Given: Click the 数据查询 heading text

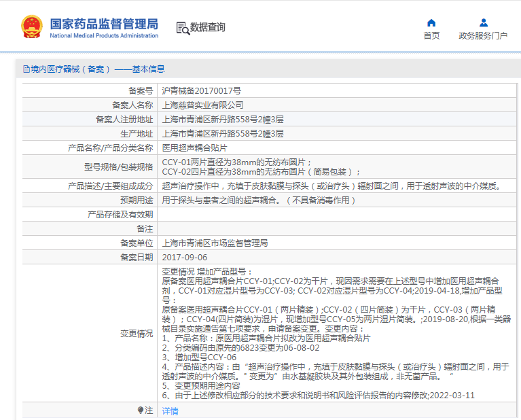Looking at the screenshot, I should coord(208,27).
